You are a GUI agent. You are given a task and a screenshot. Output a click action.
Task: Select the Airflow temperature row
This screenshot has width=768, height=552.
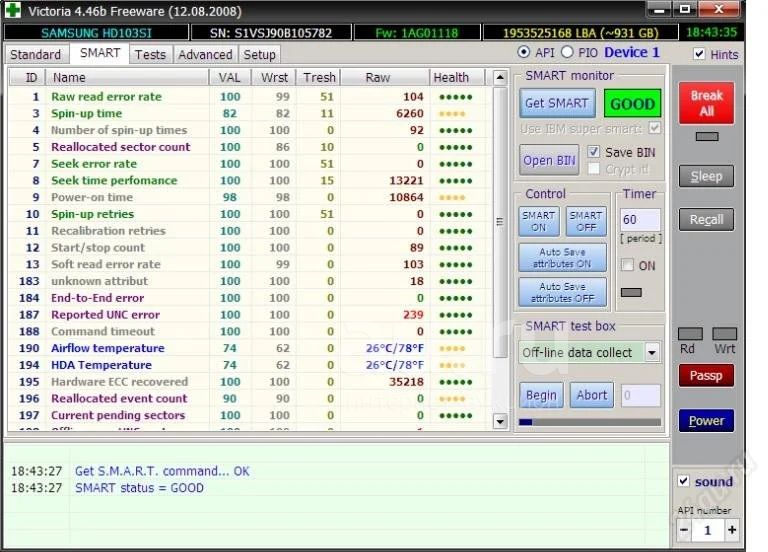point(249,348)
